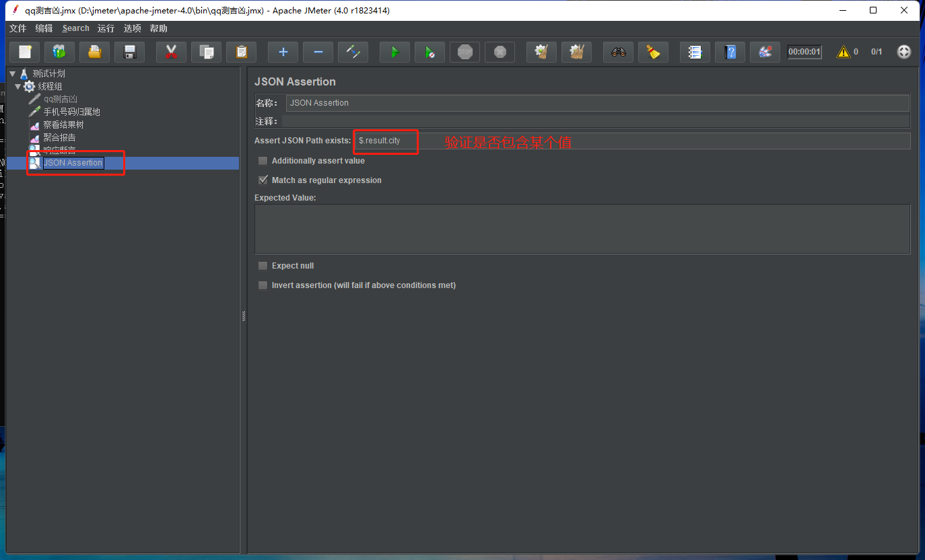Close the JMeter window
Screen dimensions: 925x560
pyautogui.click(x=904, y=10)
